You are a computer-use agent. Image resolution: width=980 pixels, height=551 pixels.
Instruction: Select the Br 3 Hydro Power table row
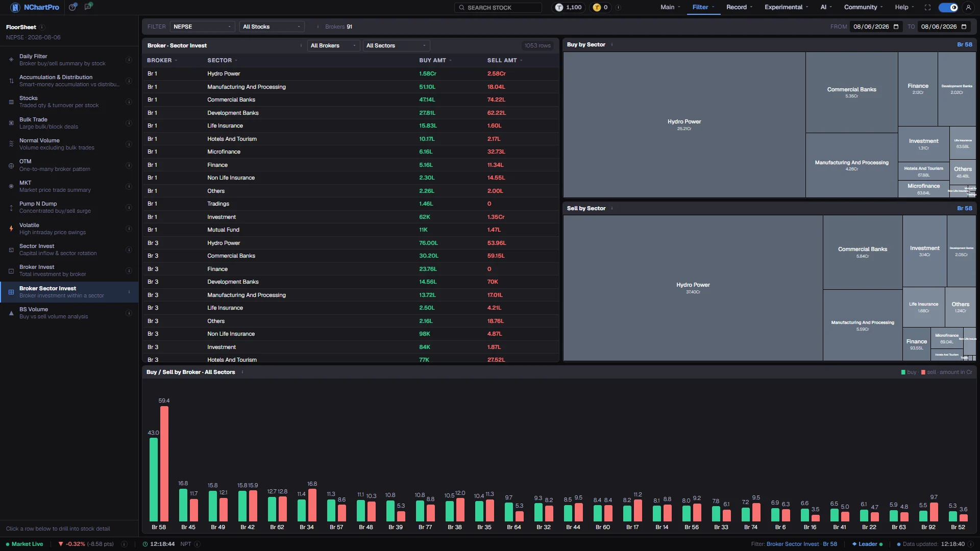tap(351, 243)
